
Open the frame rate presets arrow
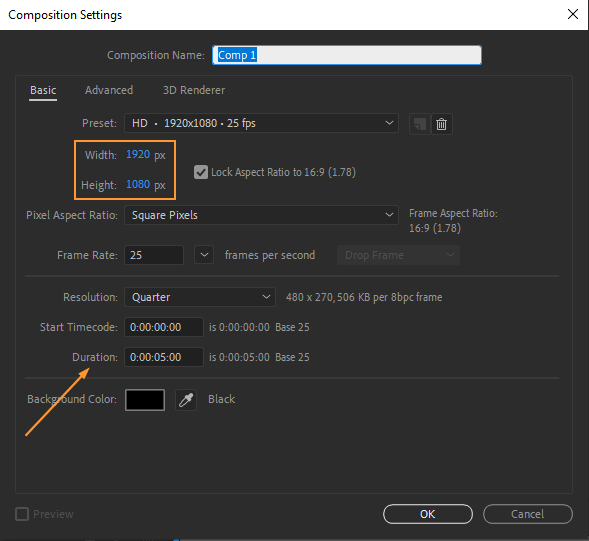[x=204, y=255]
